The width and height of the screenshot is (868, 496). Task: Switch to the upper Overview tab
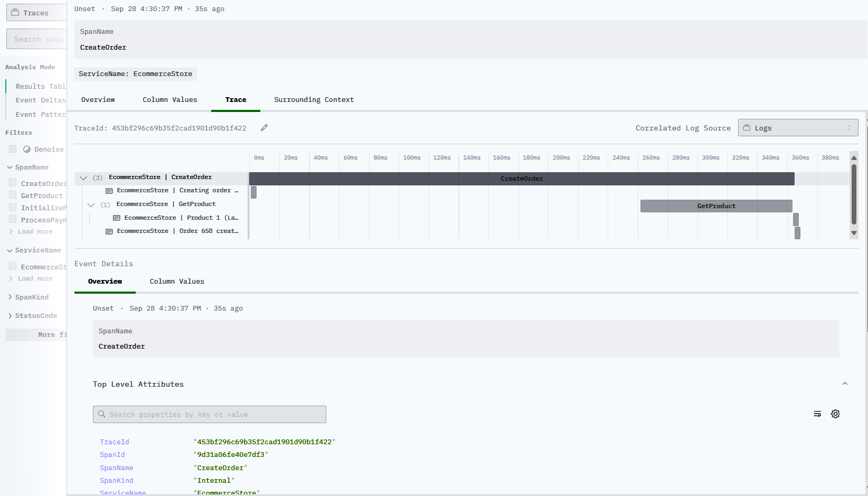tap(98, 100)
